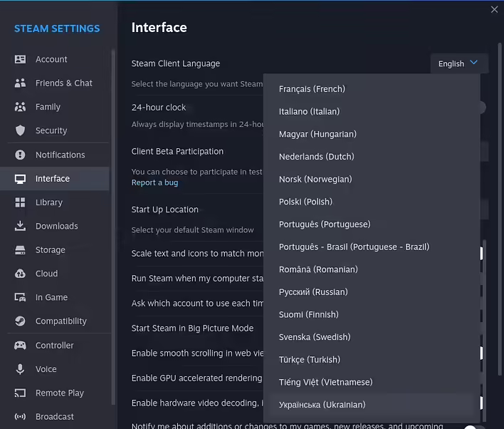
Task: Go to Remote Play settings
Action: click(x=55, y=393)
